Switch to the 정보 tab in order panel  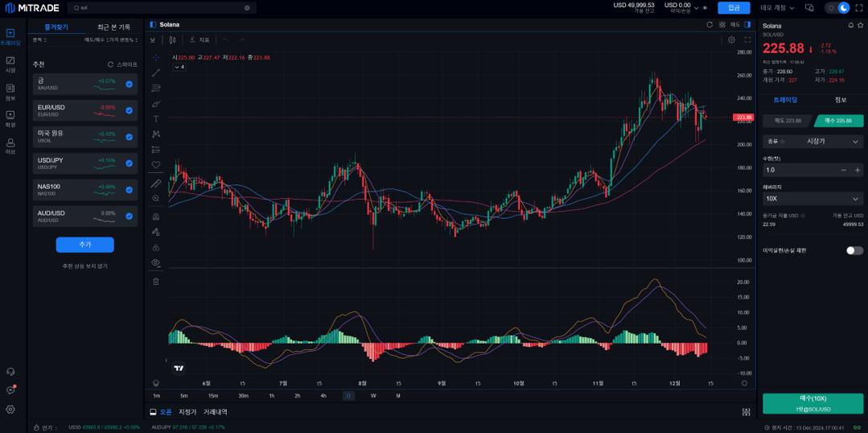click(x=840, y=101)
